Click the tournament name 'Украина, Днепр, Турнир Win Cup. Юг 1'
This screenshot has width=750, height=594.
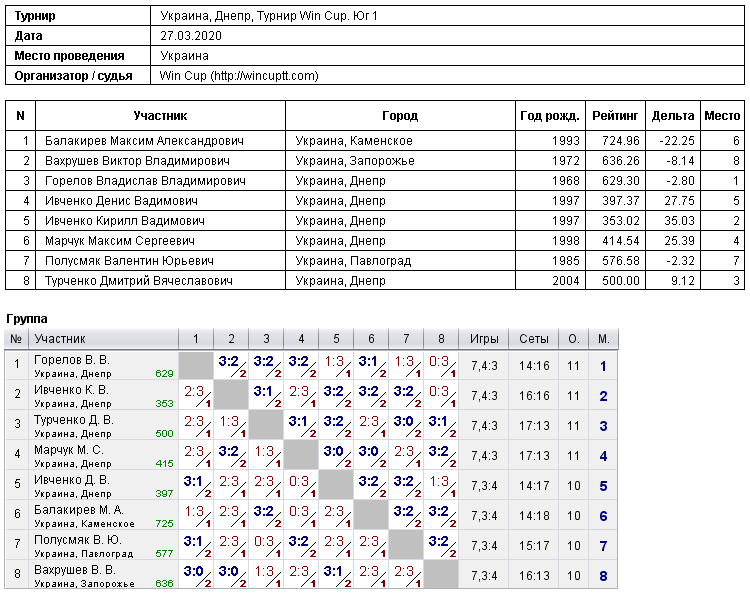[x=269, y=16]
